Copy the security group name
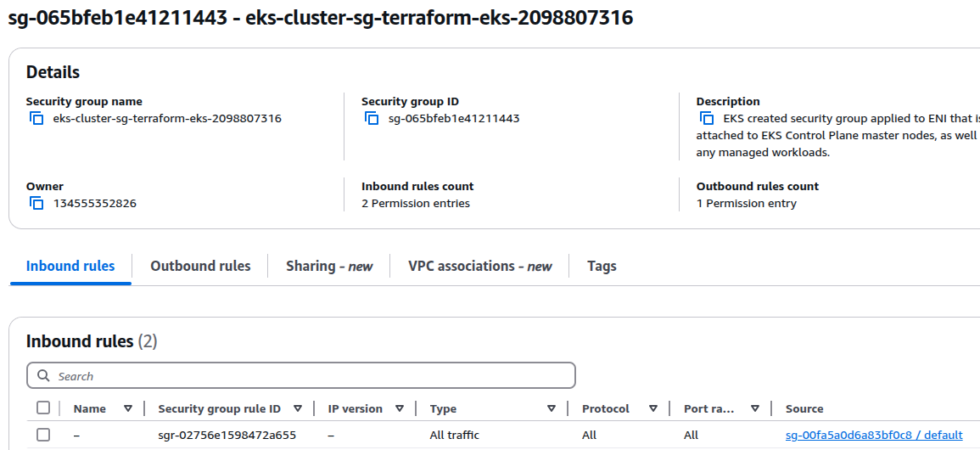The height and width of the screenshot is (450, 980). 36,119
